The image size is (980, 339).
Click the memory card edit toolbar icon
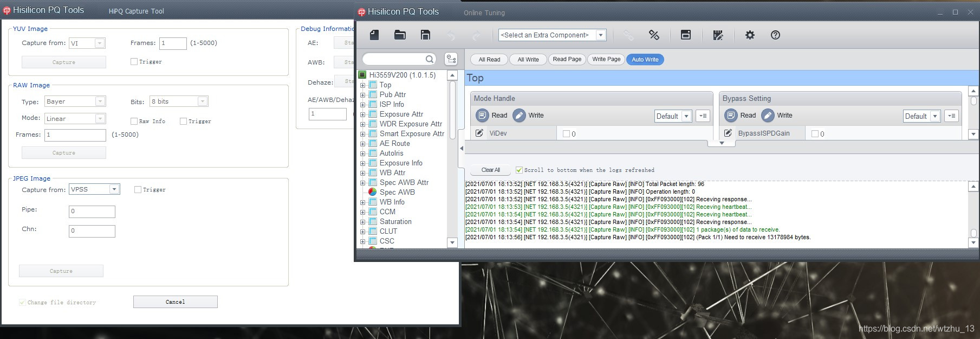(x=718, y=35)
